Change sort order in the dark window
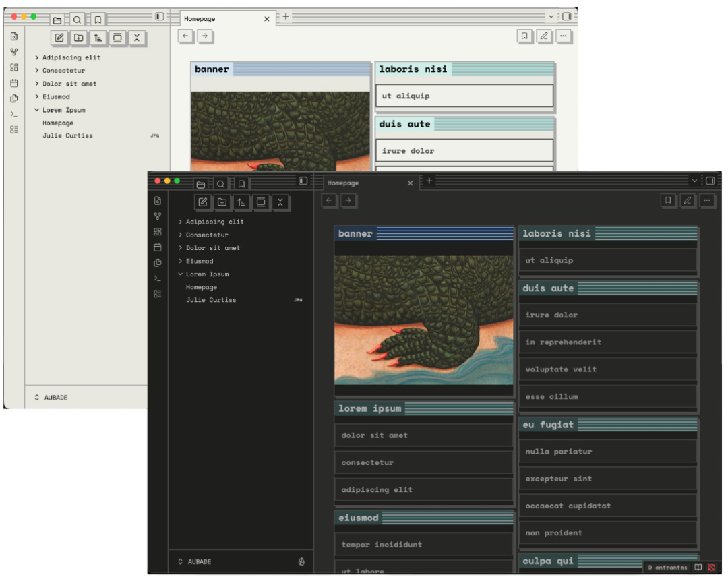The width and height of the screenshot is (728, 579). pos(241,202)
